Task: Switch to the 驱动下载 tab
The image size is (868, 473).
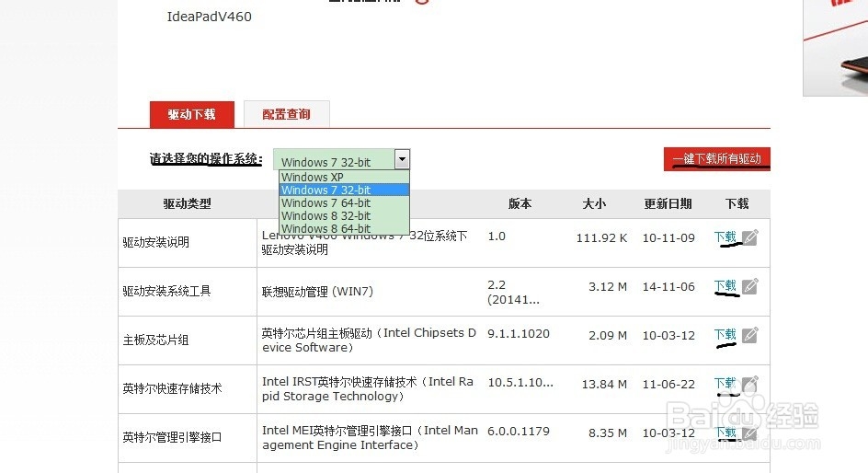Action: pos(191,114)
